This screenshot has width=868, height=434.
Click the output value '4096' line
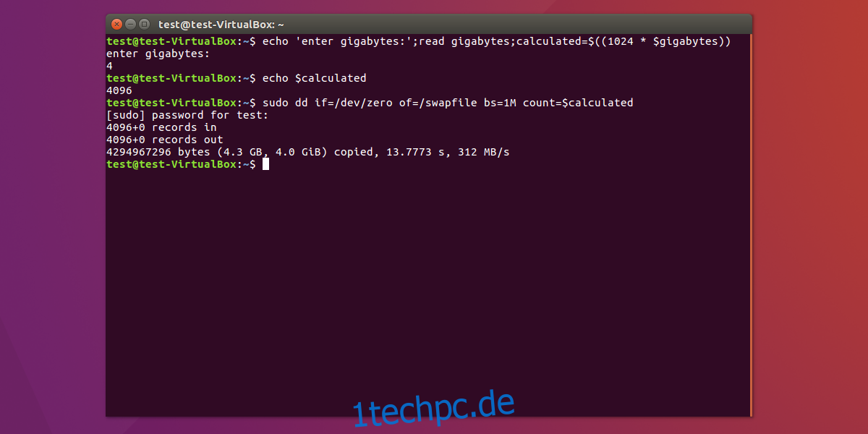click(x=119, y=90)
